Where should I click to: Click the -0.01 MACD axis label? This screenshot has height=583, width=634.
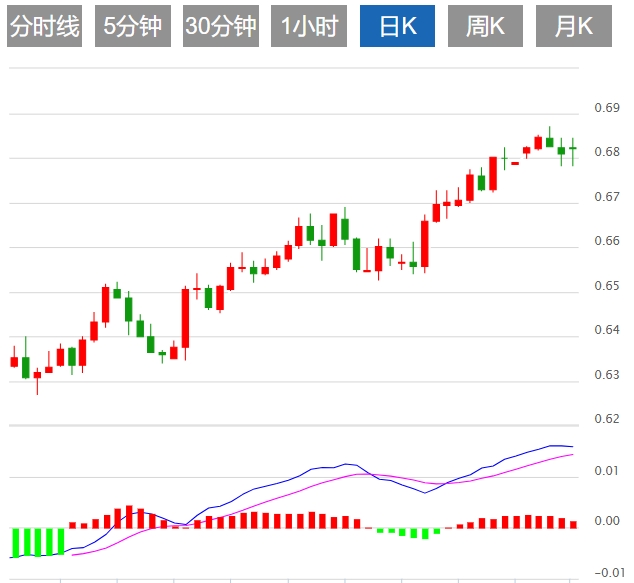[x=606, y=572]
